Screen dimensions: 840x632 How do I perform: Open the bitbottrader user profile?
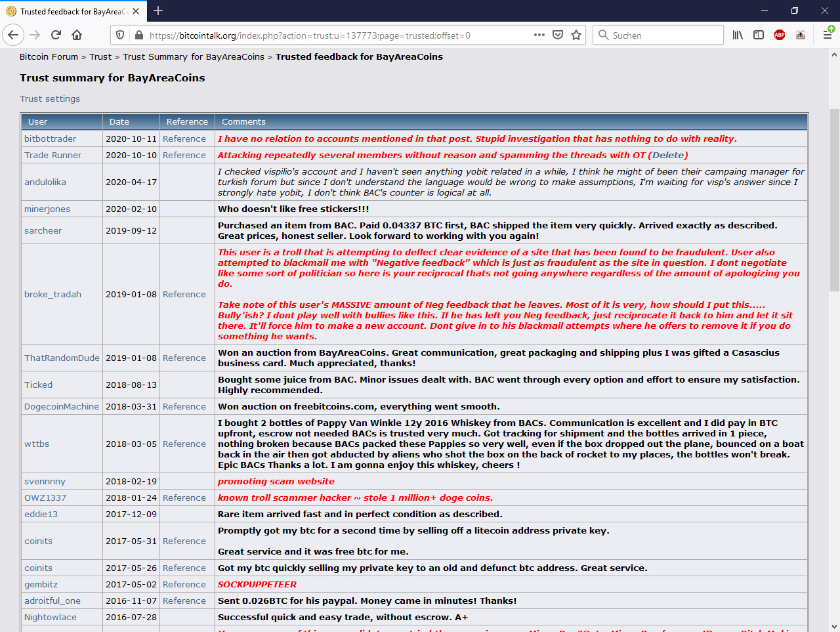point(51,139)
